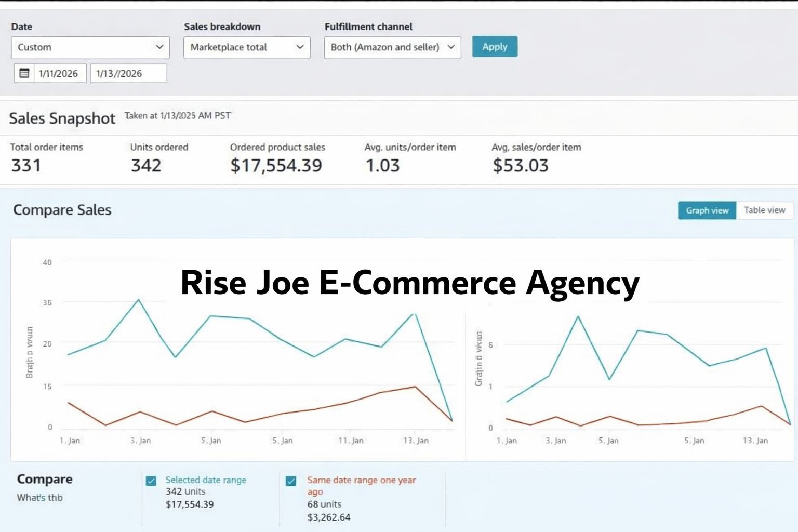
Task: Click the Sales Snapshot heading
Action: pyautogui.click(x=62, y=118)
